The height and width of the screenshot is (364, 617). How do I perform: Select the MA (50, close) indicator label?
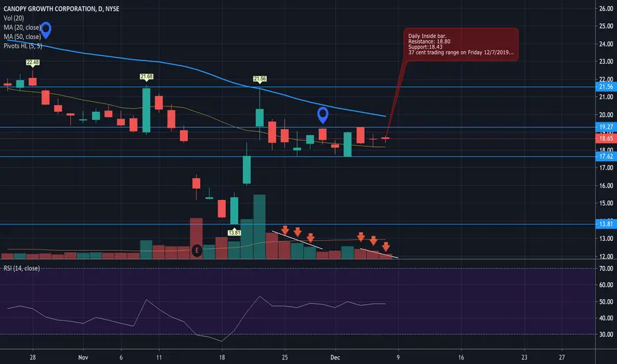(x=22, y=36)
